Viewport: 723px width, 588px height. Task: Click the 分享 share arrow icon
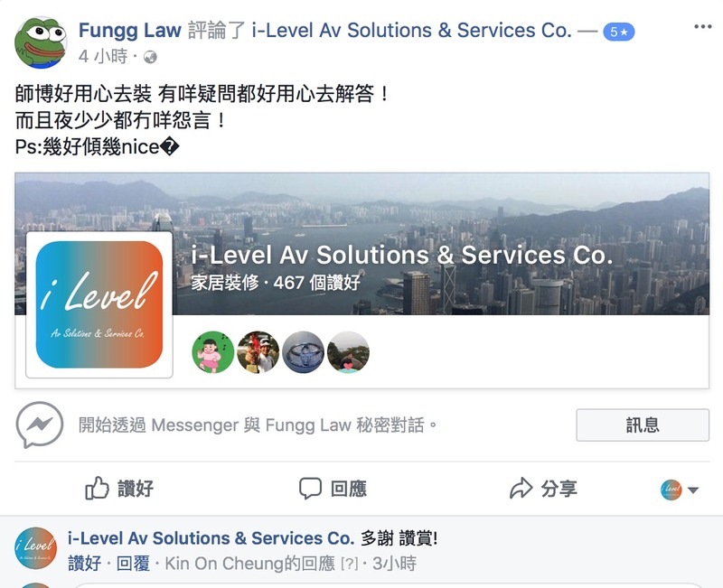click(521, 488)
